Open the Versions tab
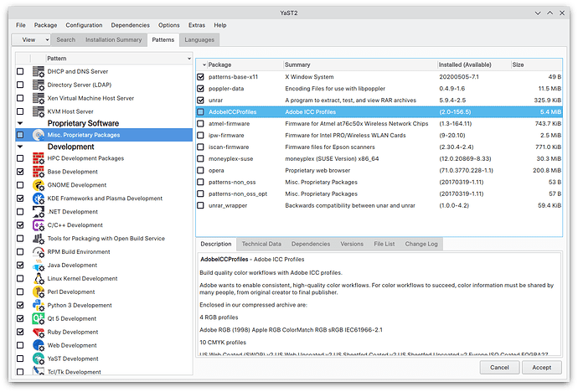Viewport: 578px width, 392px height. tap(352, 244)
